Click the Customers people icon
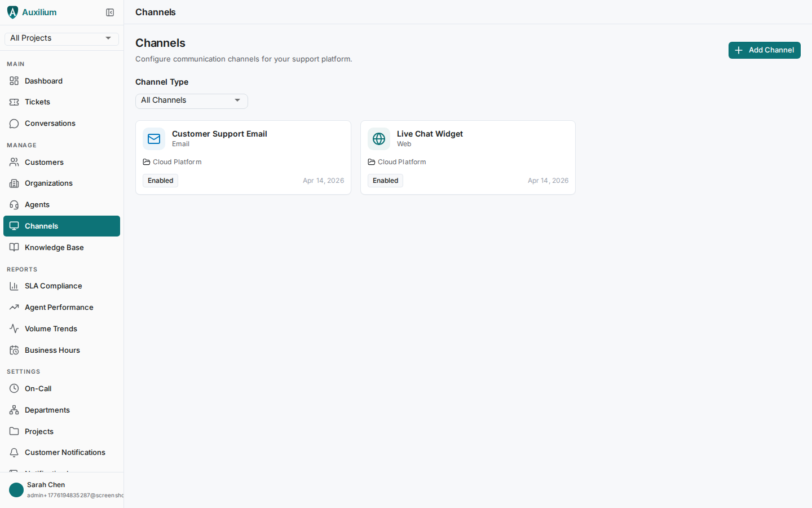812x508 pixels. click(14, 162)
